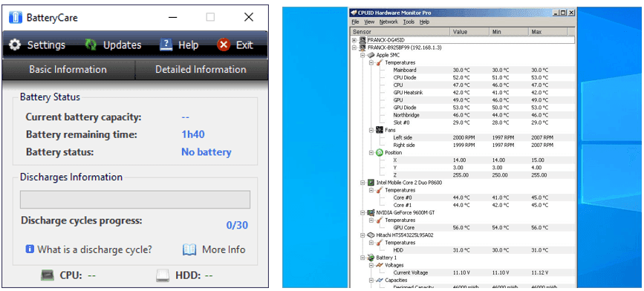Click the Help question-mark icon in BatteryCare

166,45
